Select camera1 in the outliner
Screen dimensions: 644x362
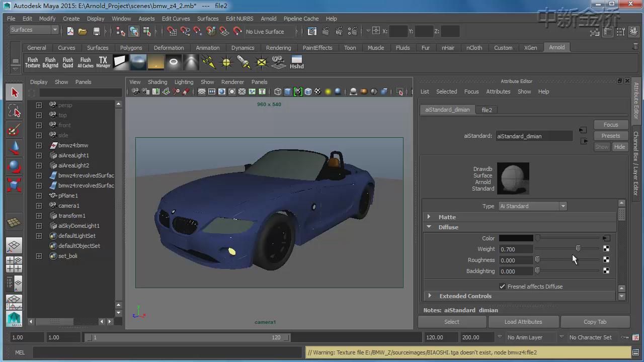[x=68, y=206]
